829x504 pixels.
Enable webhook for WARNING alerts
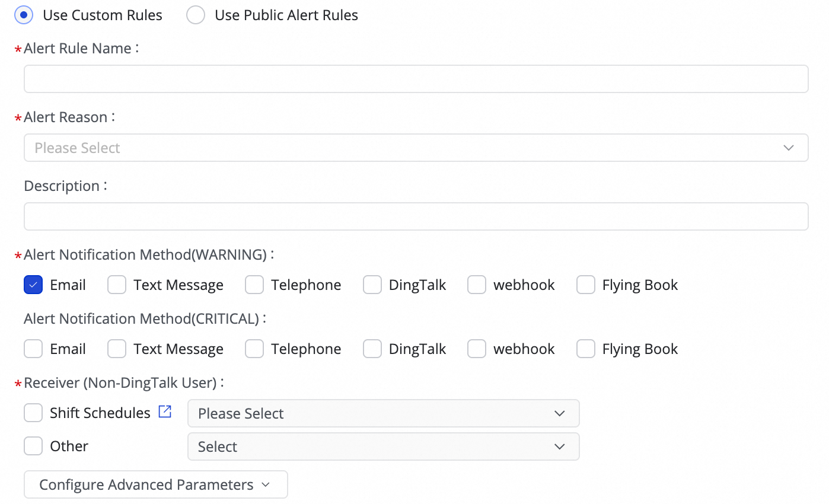click(x=477, y=285)
